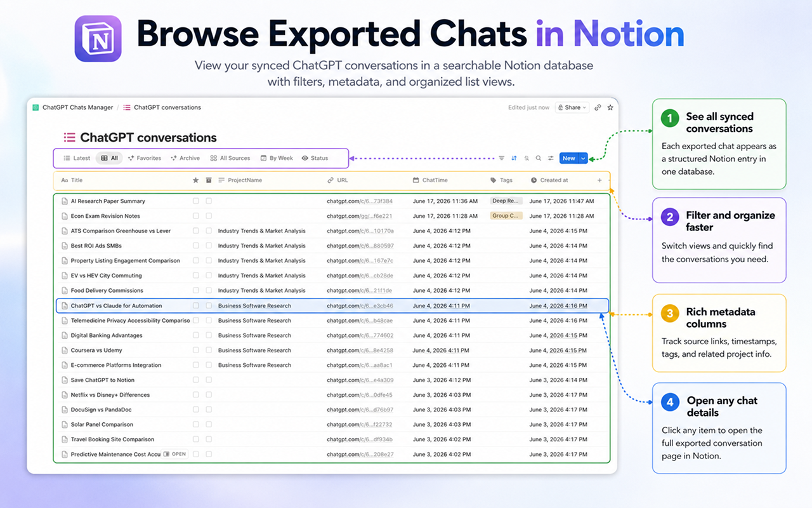Expand the arrow next to the New button

584,158
